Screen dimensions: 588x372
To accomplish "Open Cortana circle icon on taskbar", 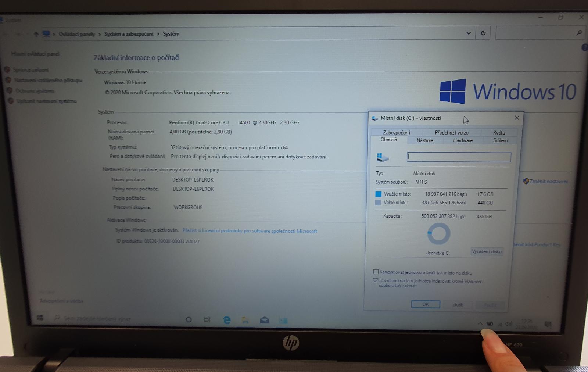I will (189, 319).
